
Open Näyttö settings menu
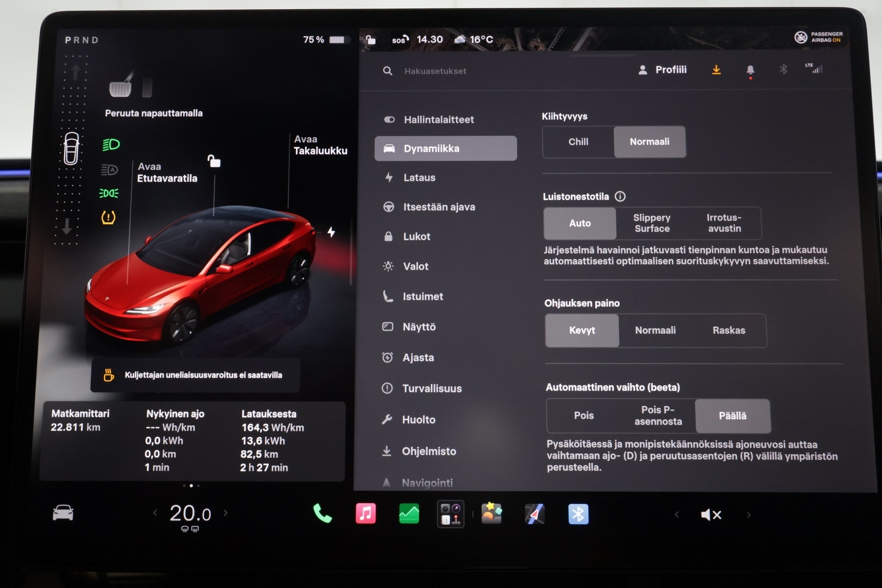point(445,327)
